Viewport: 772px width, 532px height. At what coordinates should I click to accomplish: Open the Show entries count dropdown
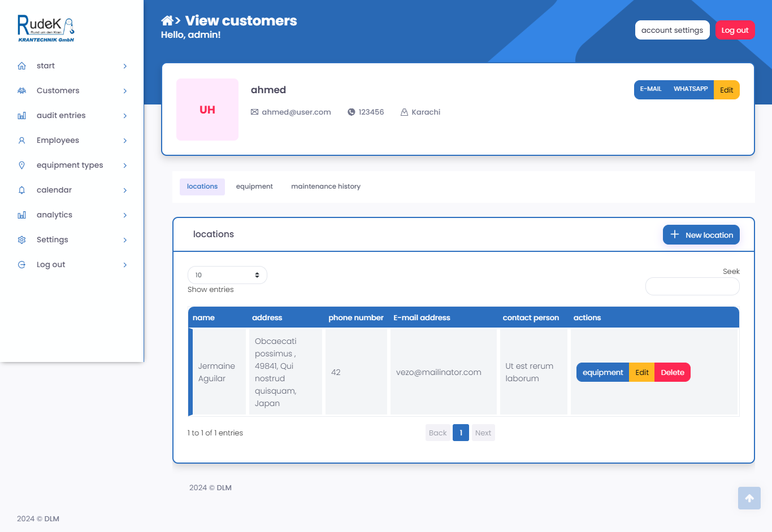227,275
